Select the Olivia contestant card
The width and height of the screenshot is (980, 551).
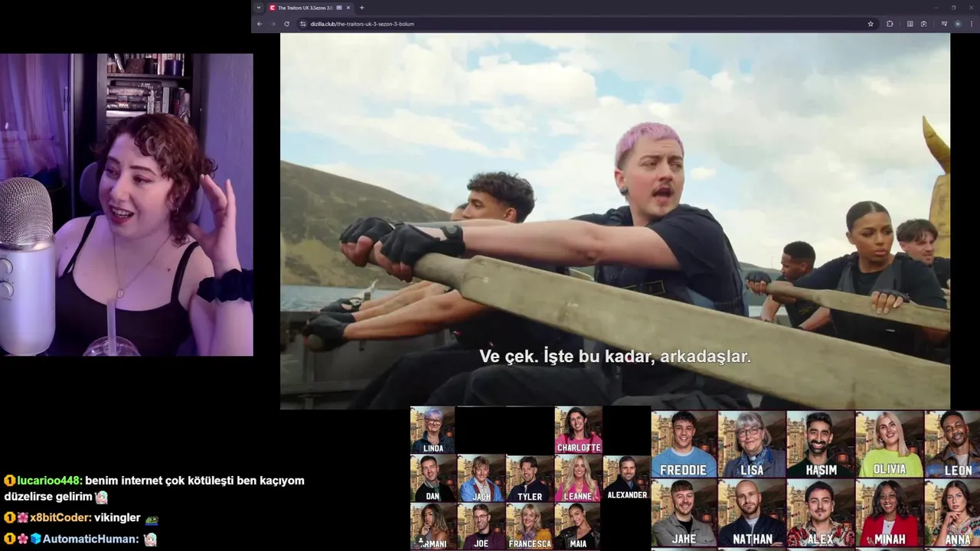coord(889,445)
